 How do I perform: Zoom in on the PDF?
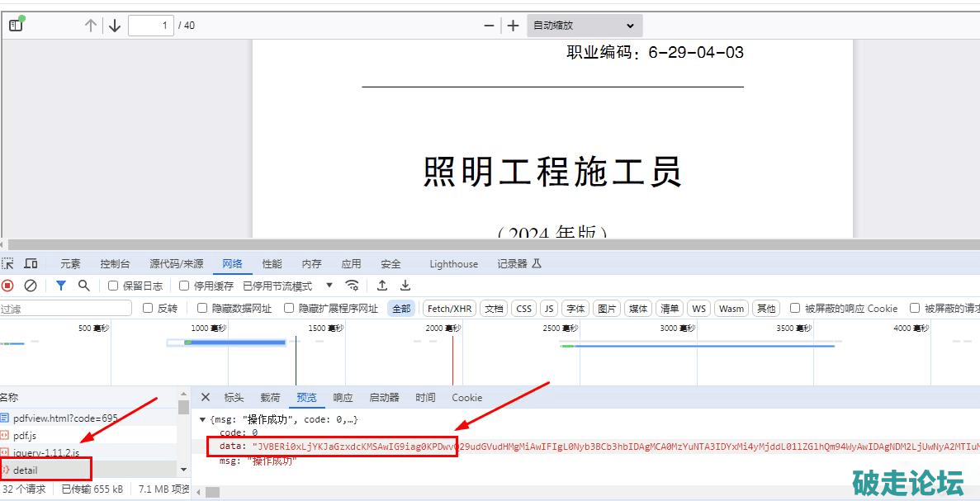tap(513, 26)
